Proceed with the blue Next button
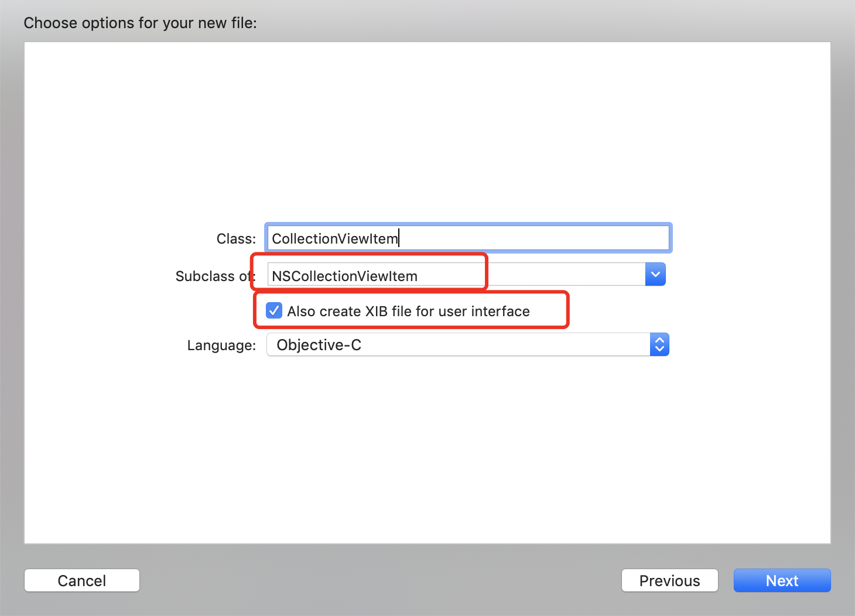855x616 pixels. pyautogui.click(x=782, y=580)
